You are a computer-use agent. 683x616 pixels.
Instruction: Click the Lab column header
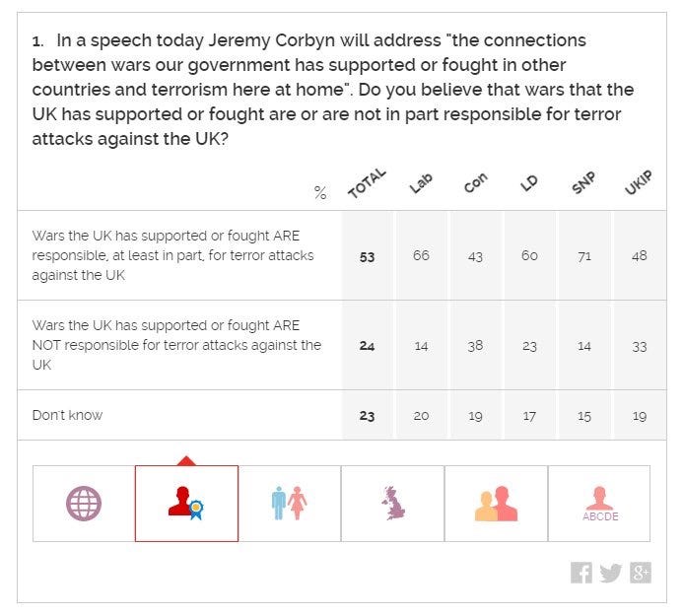421,183
